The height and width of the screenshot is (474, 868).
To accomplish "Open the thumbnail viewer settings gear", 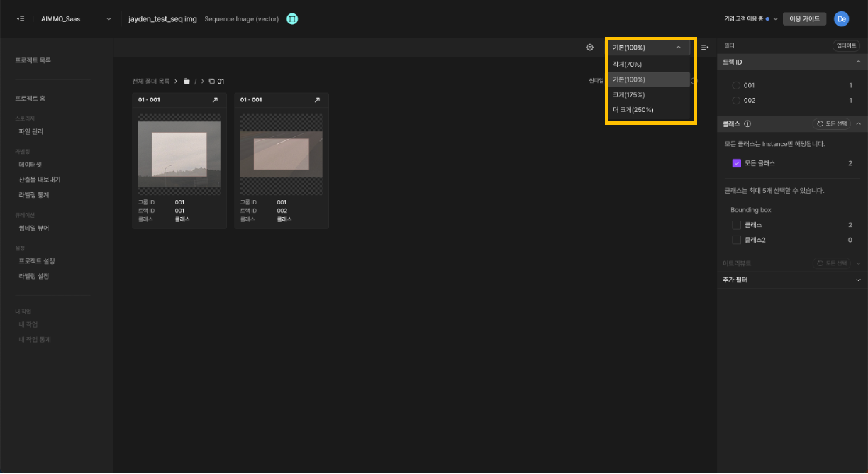I will (x=590, y=48).
